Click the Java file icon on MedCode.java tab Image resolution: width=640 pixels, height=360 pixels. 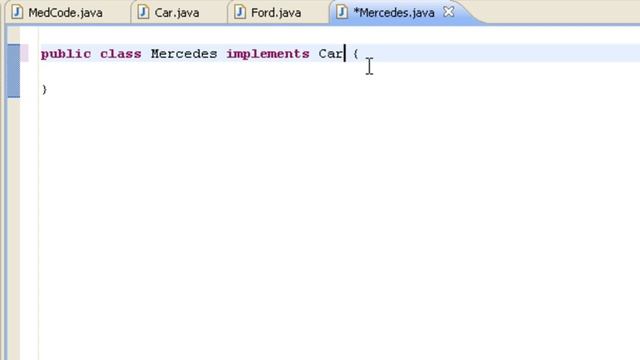[x=17, y=12]
